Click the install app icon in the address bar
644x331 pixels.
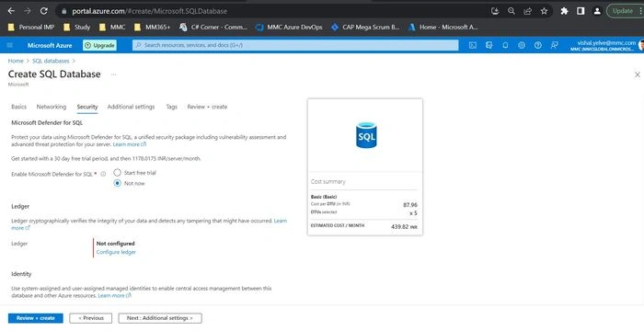point(495,11)
